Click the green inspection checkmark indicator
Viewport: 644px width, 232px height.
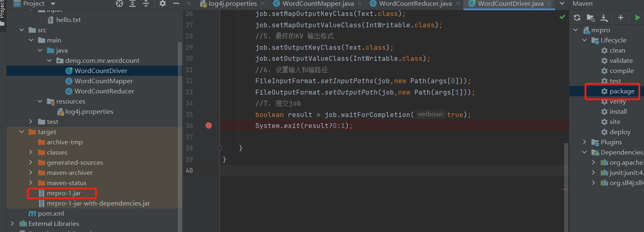(x=562, y=17)
